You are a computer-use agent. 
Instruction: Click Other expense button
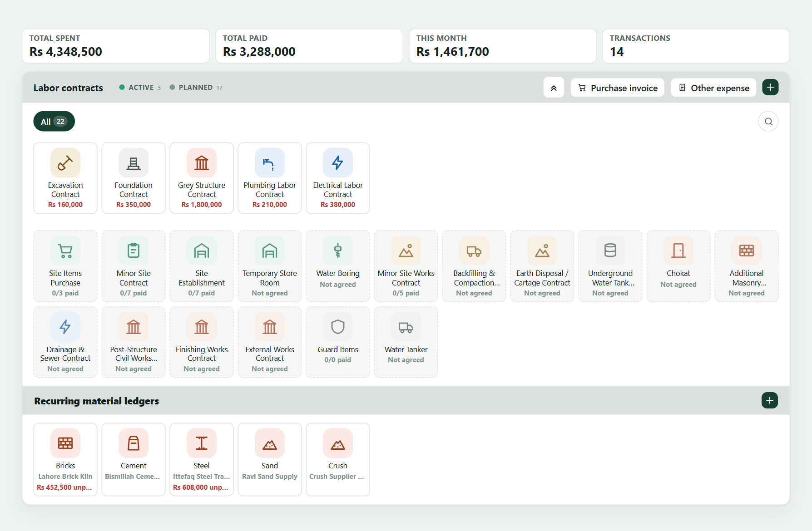pyautogui.click(x=713, y=88)
